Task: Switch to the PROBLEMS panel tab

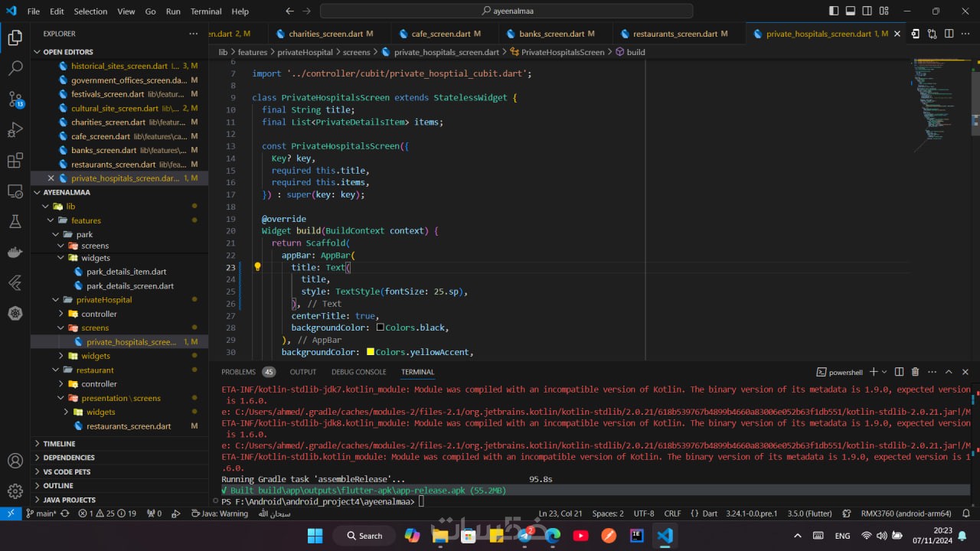Action: pos(238,372)
